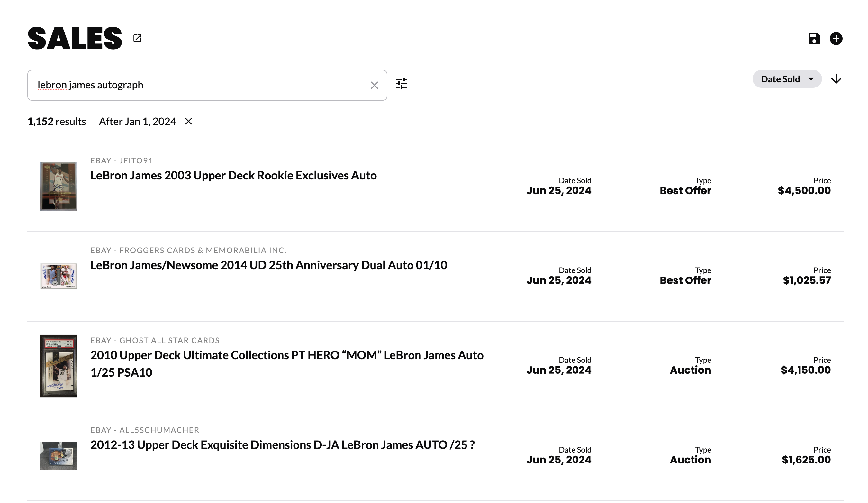Click Best Offer type on the $1,025.57 row

pyautogui.click(x=685, y=280)
